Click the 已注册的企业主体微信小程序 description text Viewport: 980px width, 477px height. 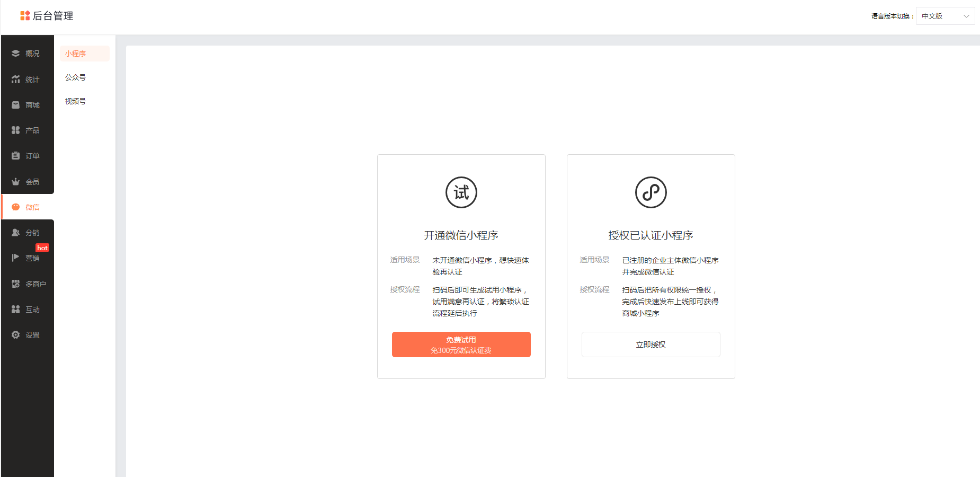point(670,266)
